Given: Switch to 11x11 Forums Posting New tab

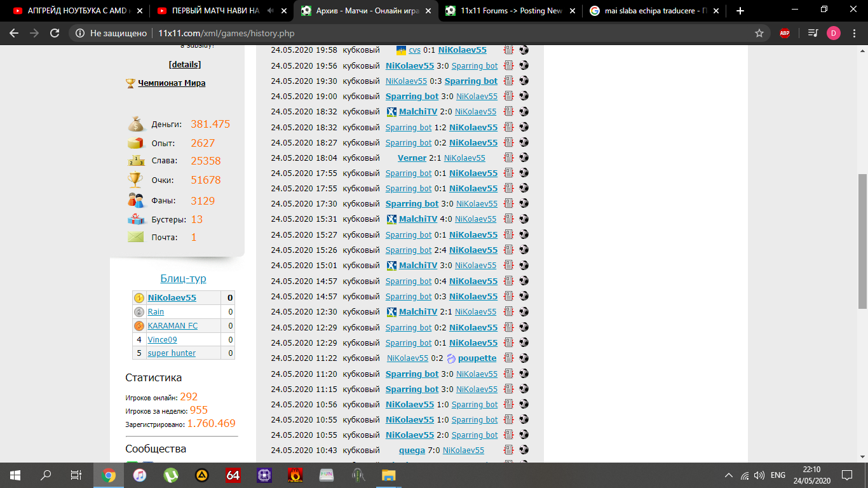Looking at the screenshot, I should click(x=512, y=11).
